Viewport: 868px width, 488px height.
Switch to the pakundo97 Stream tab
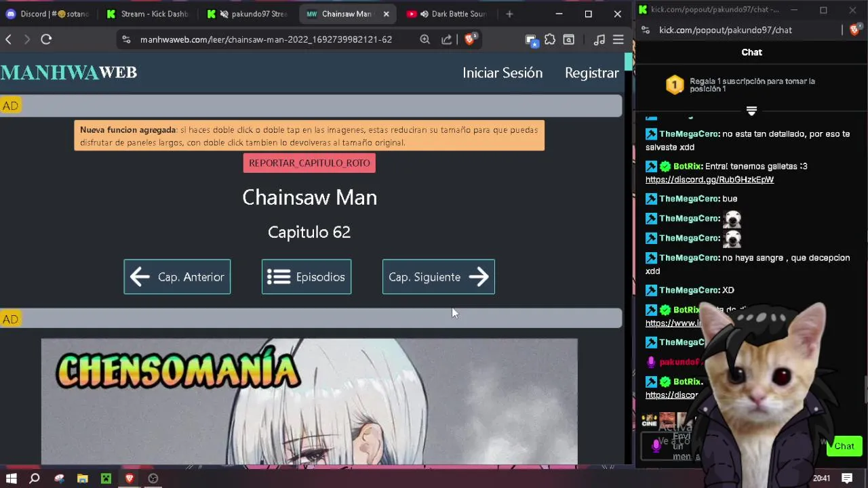pos(248,14)
